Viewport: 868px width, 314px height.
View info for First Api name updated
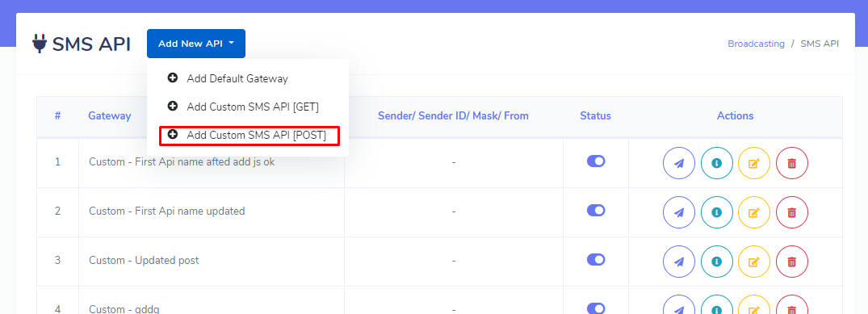pos(717,212)
